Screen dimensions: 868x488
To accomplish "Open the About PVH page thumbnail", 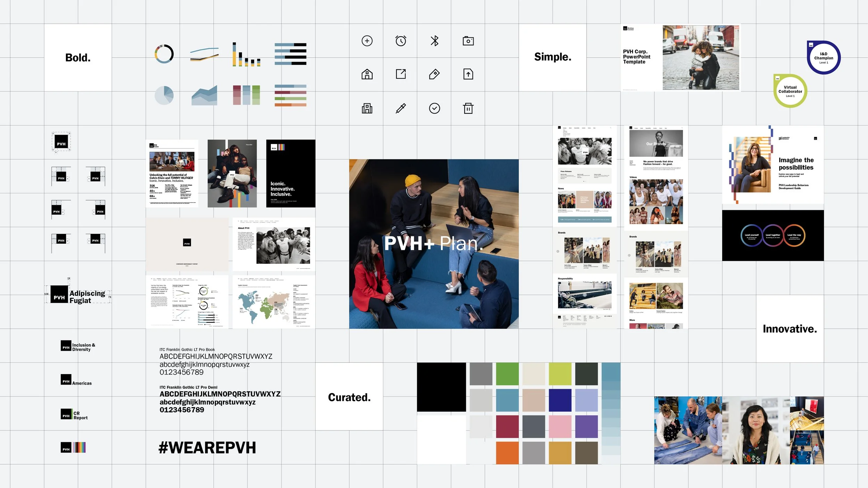I will coord(274,244).
